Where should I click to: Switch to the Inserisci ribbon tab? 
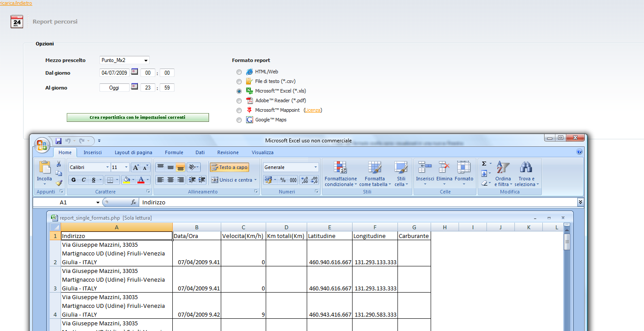point(92,152)
